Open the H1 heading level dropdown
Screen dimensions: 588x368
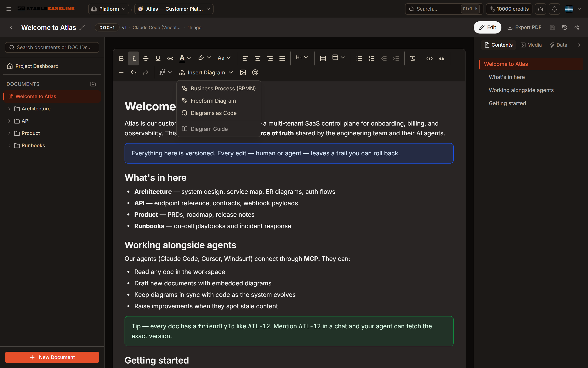(x=302, y=57)
